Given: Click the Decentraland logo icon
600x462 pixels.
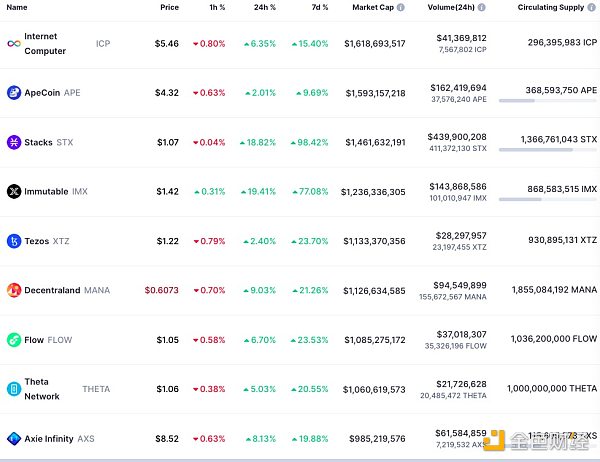Looking at the screenshot, I should [14, 290].
